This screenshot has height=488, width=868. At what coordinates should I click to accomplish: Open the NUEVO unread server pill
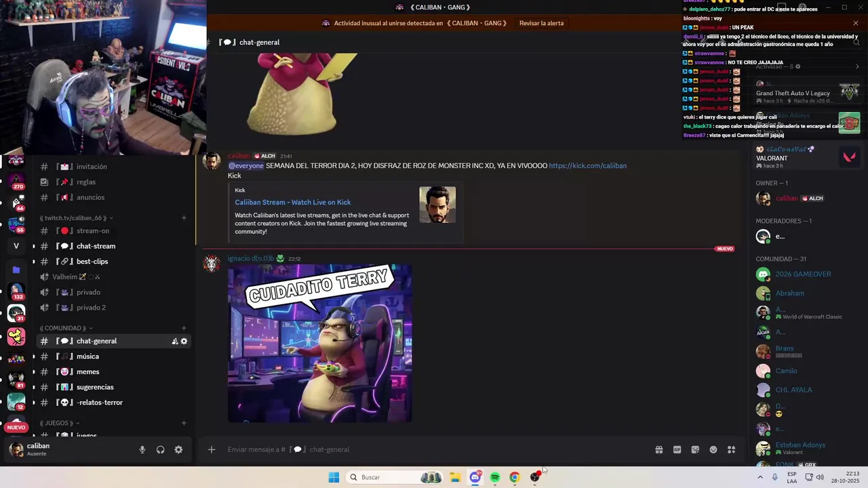pyautogui.click(x=16, y=427)
